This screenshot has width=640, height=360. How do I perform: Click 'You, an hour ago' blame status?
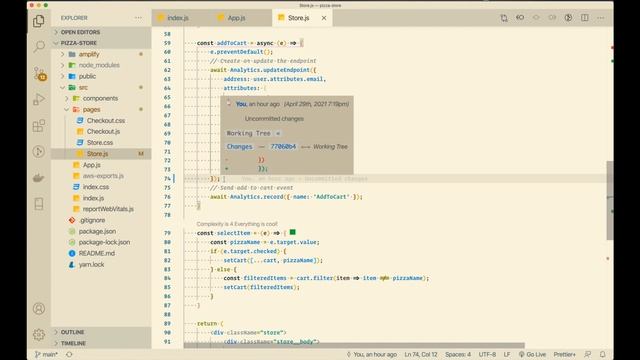tap(371, 354)
